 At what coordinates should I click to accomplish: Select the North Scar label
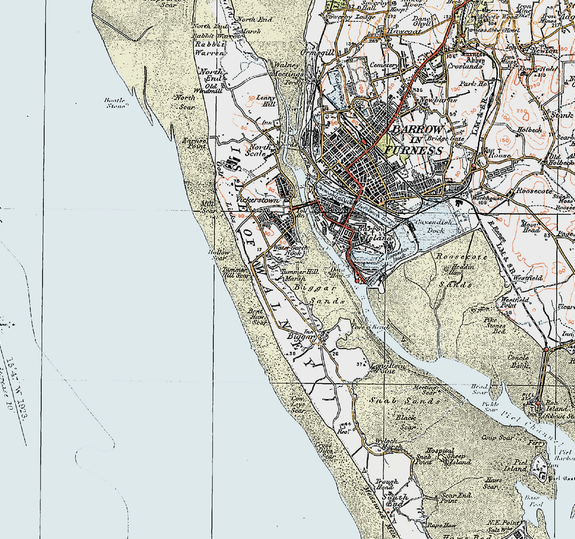(x=185, y=102)
